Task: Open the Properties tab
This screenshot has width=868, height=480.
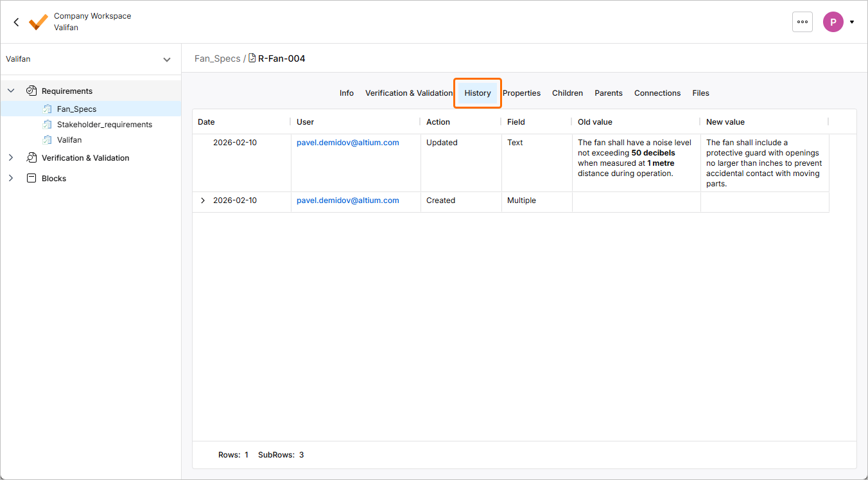Action: 521,93
